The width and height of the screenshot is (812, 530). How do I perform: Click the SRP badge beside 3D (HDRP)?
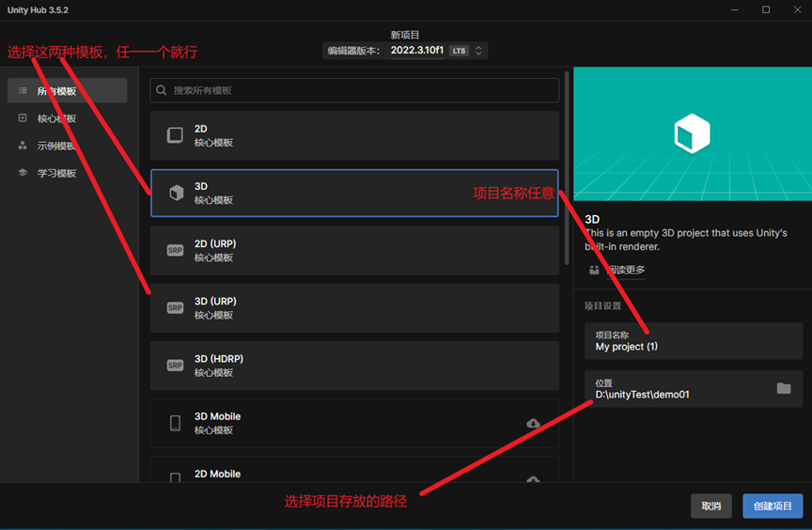pos(175,366)
